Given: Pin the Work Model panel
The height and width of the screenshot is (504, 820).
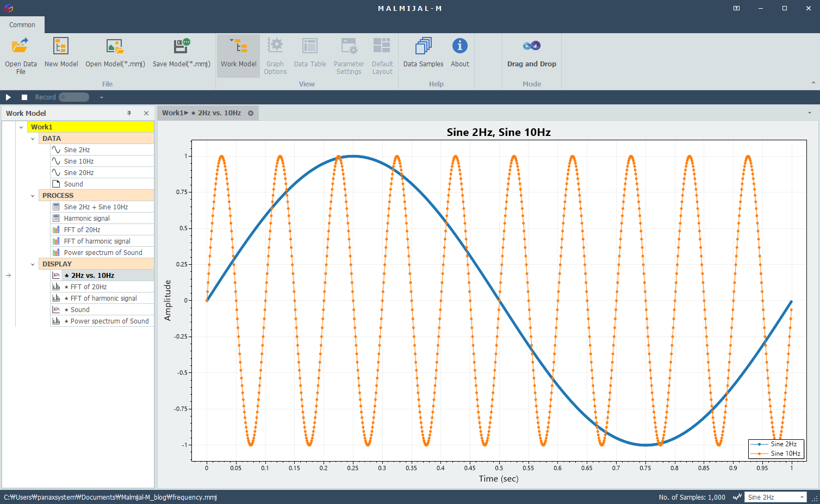Looking at the screenshot, I should (129, 113).
